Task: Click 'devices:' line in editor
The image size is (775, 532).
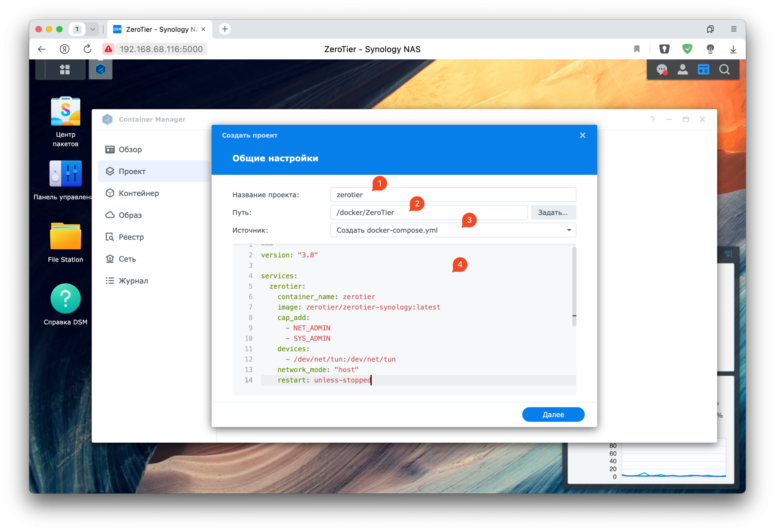Action: (293, 349)
